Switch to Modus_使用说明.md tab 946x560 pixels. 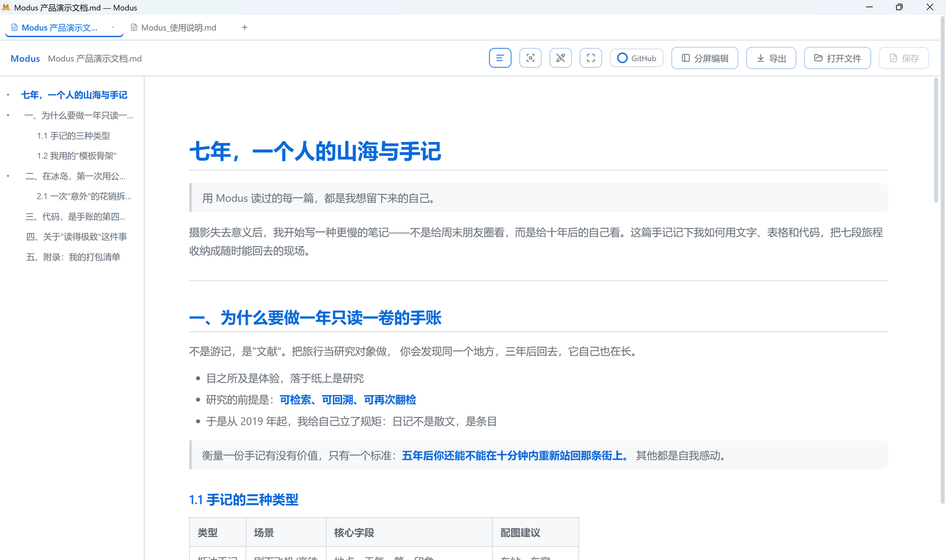tap(173, 27)
